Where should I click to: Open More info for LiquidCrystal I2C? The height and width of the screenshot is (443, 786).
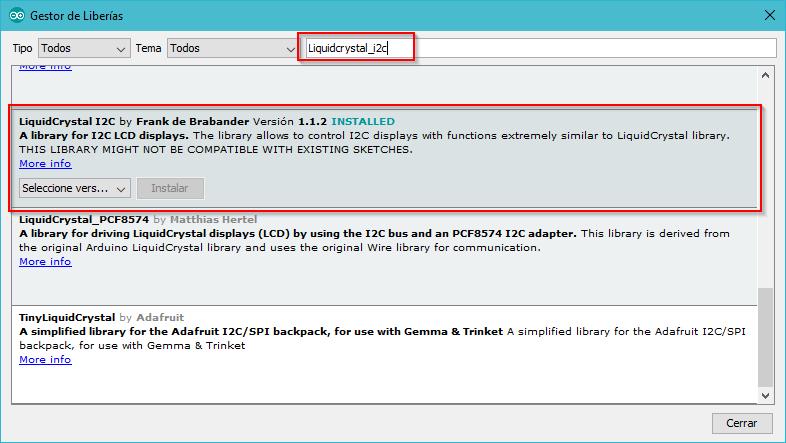click(45, 163)
